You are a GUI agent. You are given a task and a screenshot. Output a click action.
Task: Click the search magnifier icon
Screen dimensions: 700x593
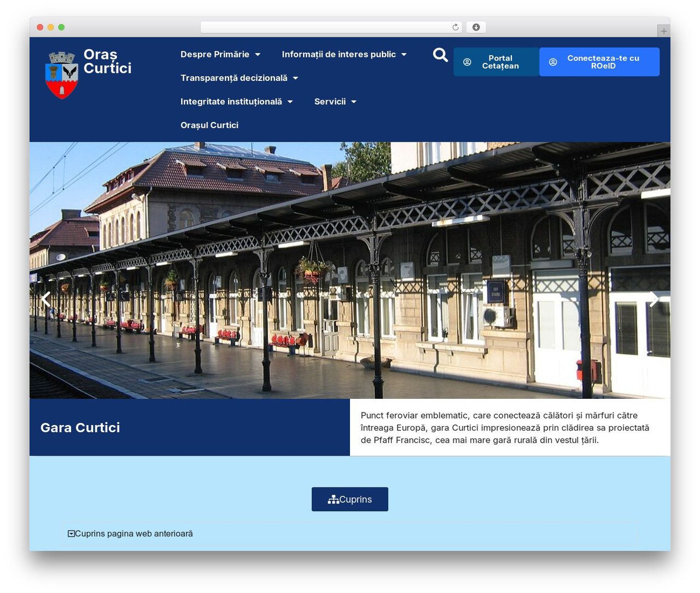(x=440, y=55)
